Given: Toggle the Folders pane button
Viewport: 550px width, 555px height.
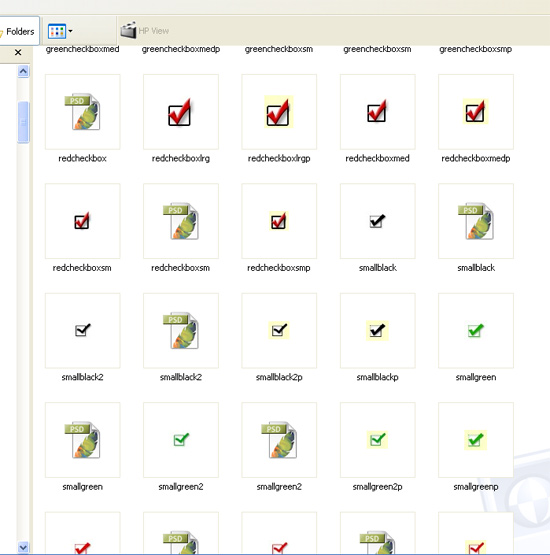Looking at the screenshot, I should click(x=18, y=31).
